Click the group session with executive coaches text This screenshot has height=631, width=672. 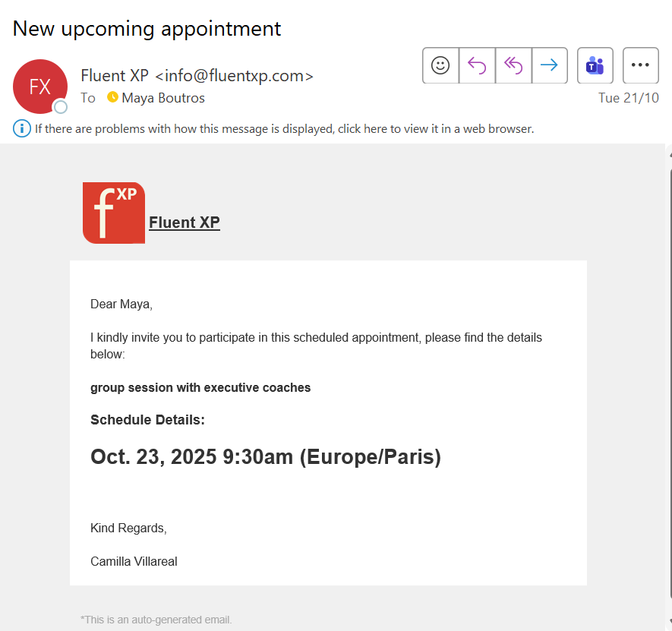(x=200, y=388)
